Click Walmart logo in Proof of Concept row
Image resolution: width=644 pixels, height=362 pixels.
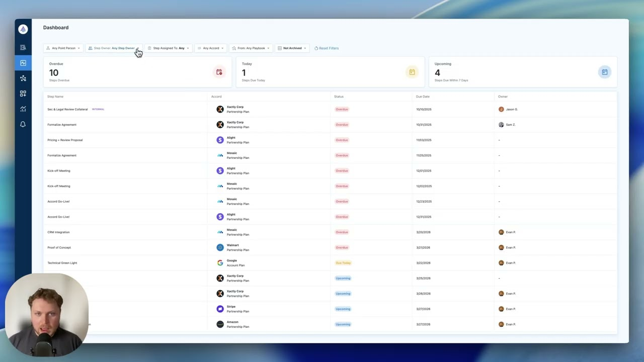click(x=220, y=247)
